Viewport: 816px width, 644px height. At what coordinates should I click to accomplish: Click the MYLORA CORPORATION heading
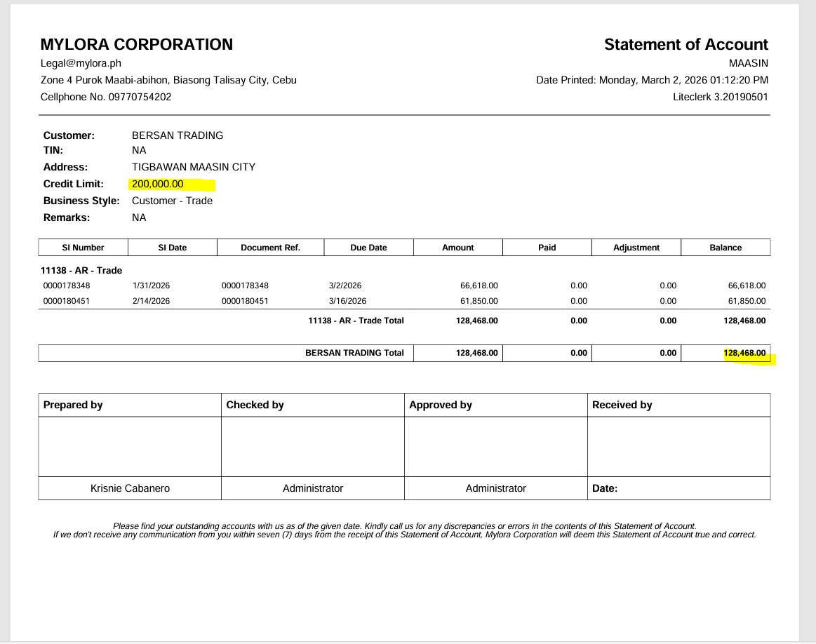coord(137,44)
